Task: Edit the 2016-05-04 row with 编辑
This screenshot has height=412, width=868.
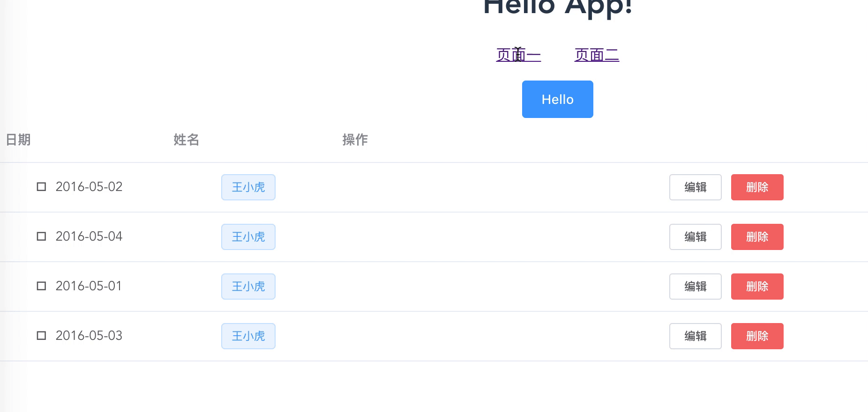Action: [696, 237]
